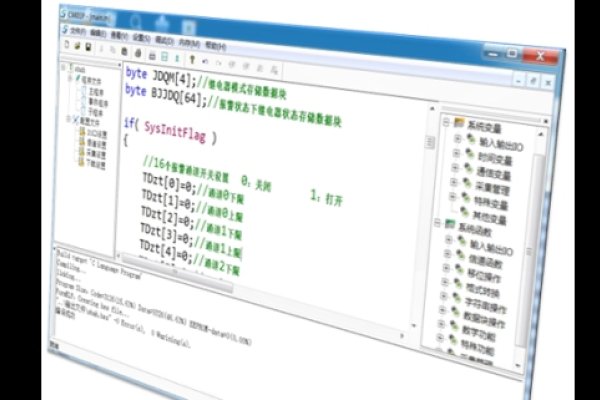Select 其他变量 in the right tree
This screenshot has height=400, width=600.
[489, 217]
